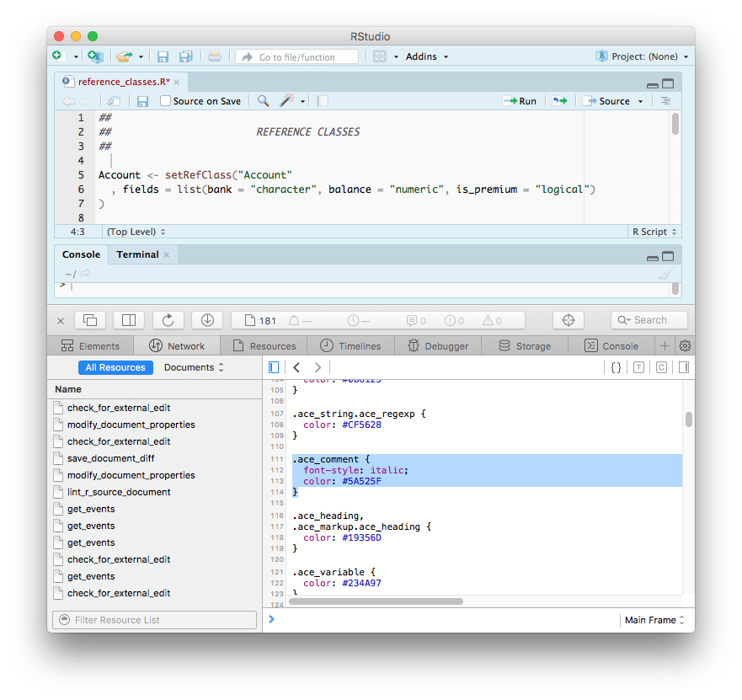This screenshot has width=742, height=700.
Task: Save the current document in editor toolbar
Action: 142,101
